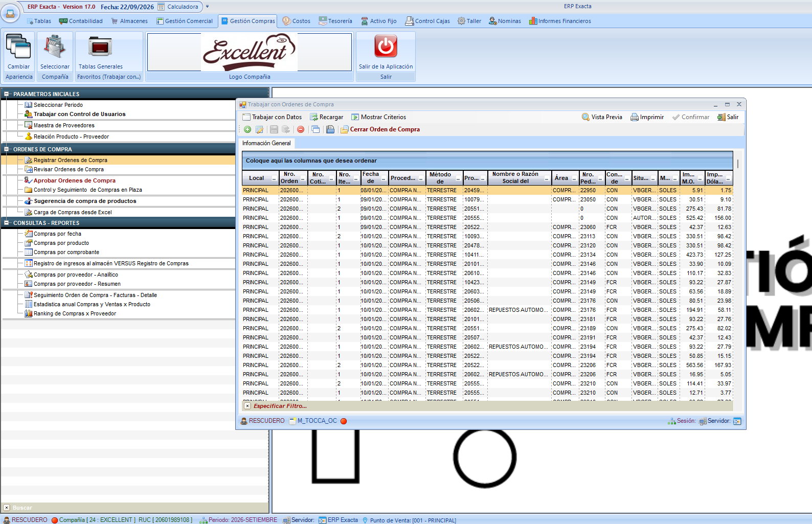Click the Cambiar Apariencia windows icon
Image resolution: width=812 pixels, height=524 pixels.
click(18, 47)
